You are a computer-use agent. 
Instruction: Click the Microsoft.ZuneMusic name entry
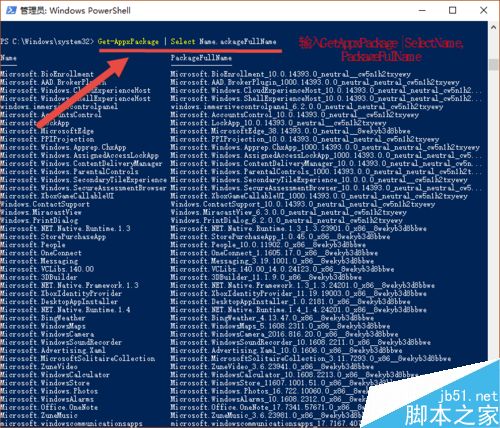click(39, 415)
